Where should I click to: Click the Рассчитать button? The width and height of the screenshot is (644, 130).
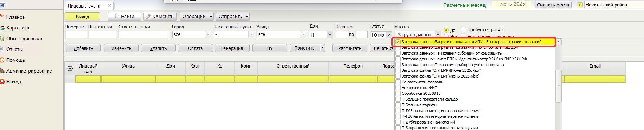(350, 48)
